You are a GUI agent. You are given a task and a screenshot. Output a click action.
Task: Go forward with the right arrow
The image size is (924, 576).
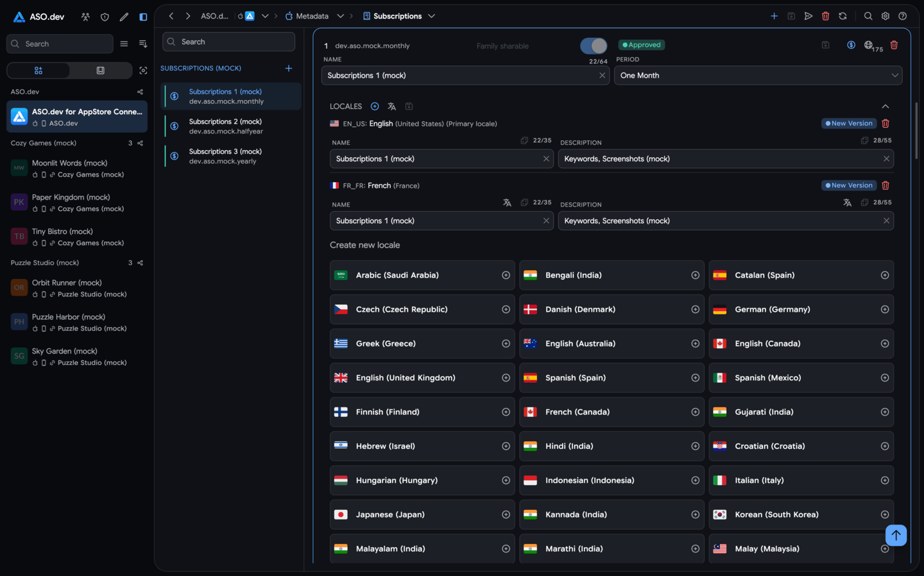click(188, 16)
